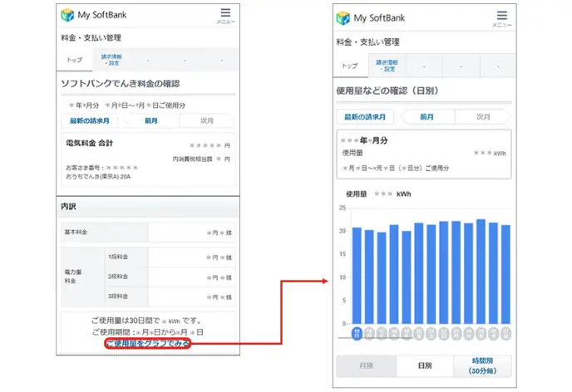Open 請求情報・設定 tab on the bill screen
The height and width of the screenshot is (392, 572).
coord(111,60)
